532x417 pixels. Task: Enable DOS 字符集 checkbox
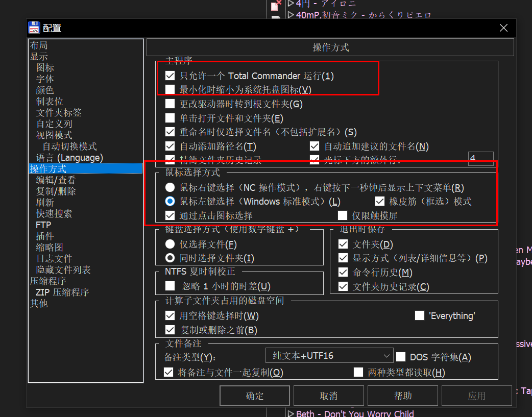[x=401, y=357]
